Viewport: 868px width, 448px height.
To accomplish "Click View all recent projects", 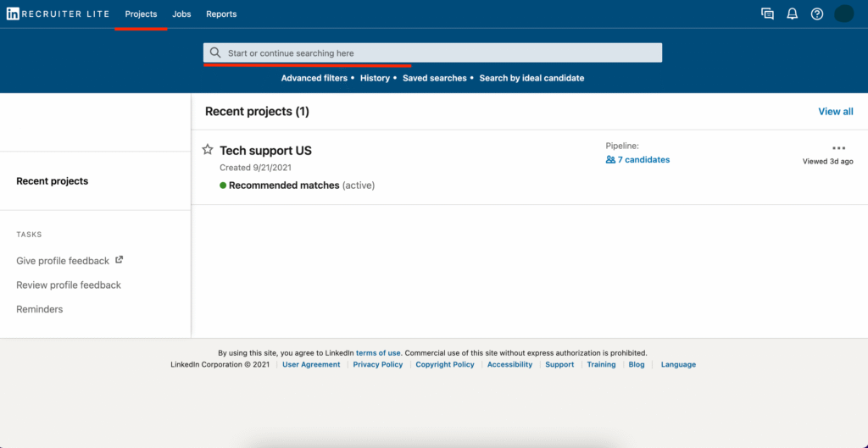I will tap(836, 112).
